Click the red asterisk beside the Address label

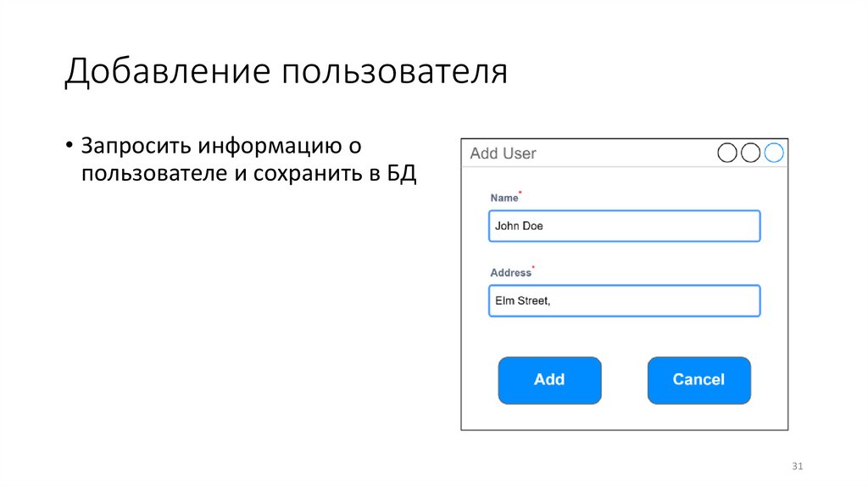[533, 268]
